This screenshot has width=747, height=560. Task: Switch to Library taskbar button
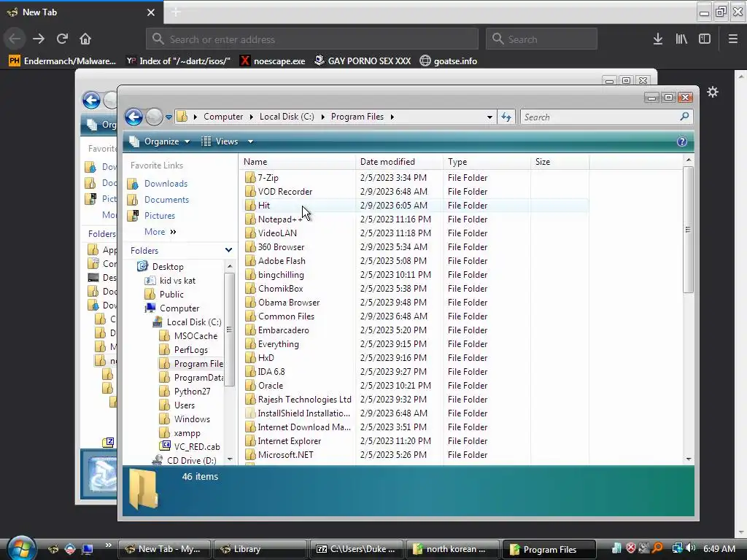[x=260, y=549]
